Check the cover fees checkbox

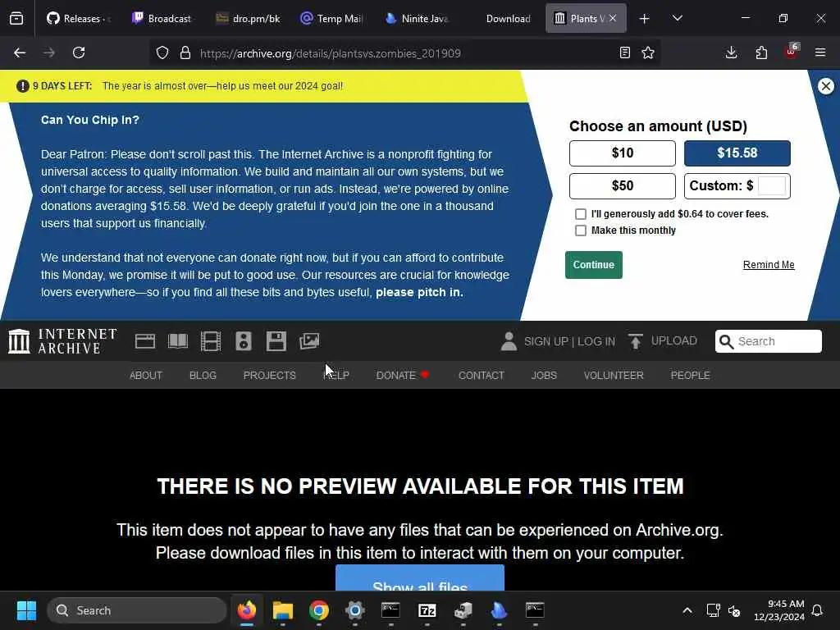(580, 214)
